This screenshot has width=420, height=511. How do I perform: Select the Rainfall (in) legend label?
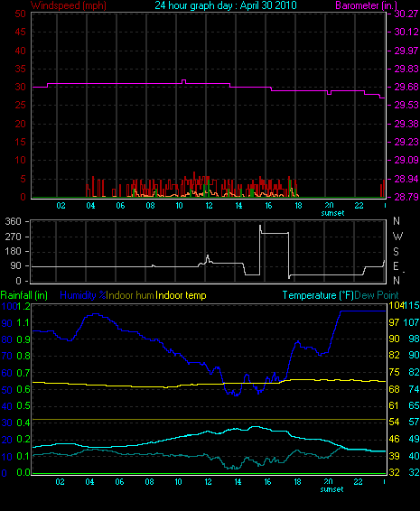click(x=24, y=295)
